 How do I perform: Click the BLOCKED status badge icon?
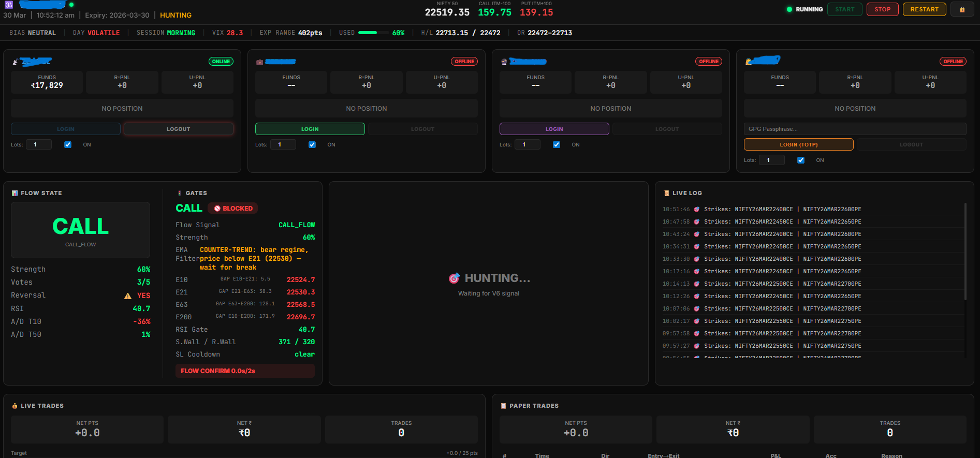point(217,209)
